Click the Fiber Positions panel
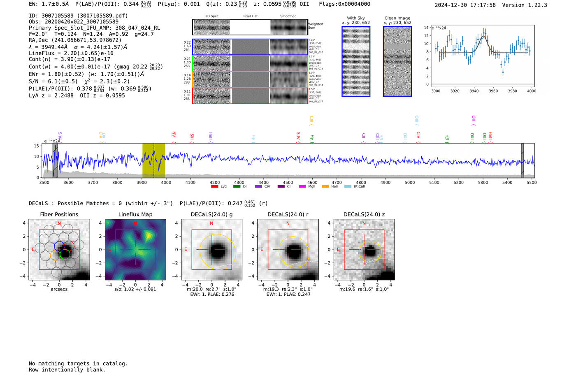Image resolution: width=576 pixels, height=392 pixels. click(59, 250)
